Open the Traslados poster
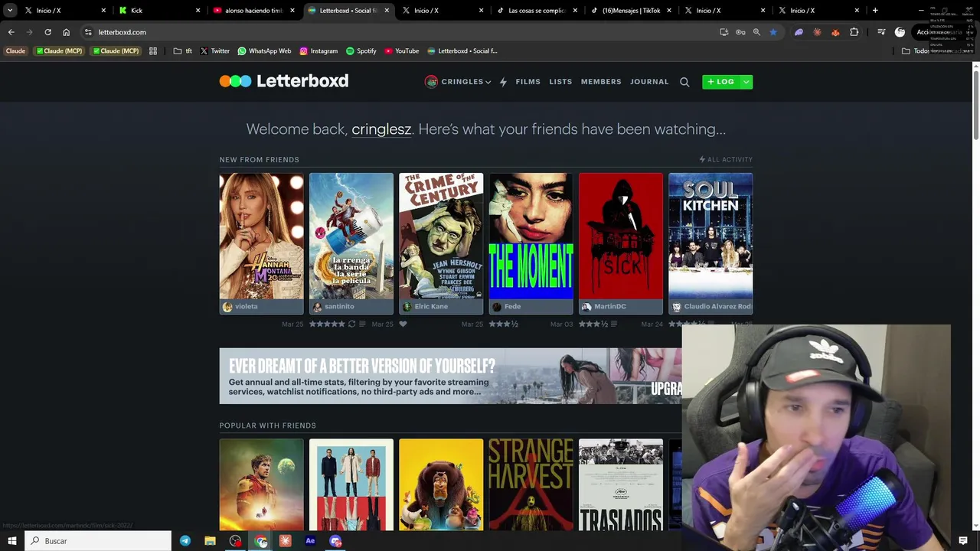980x551 pixels. tap(621, 484)
